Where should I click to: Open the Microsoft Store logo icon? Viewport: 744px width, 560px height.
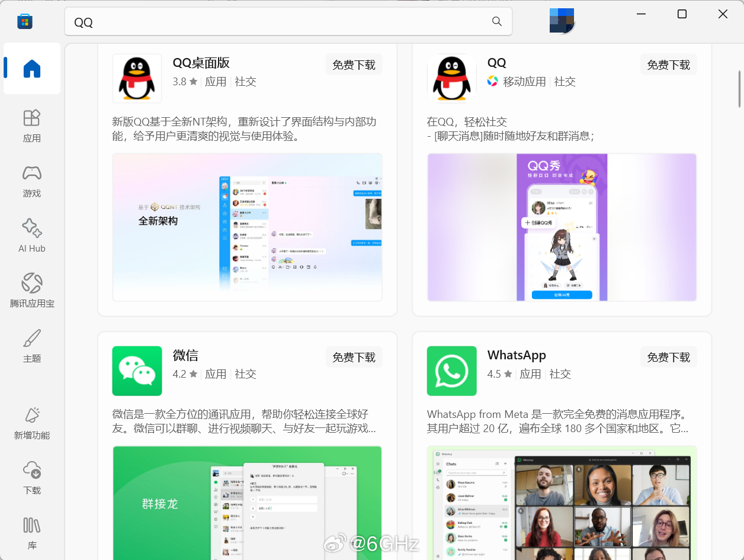point(24,22)
